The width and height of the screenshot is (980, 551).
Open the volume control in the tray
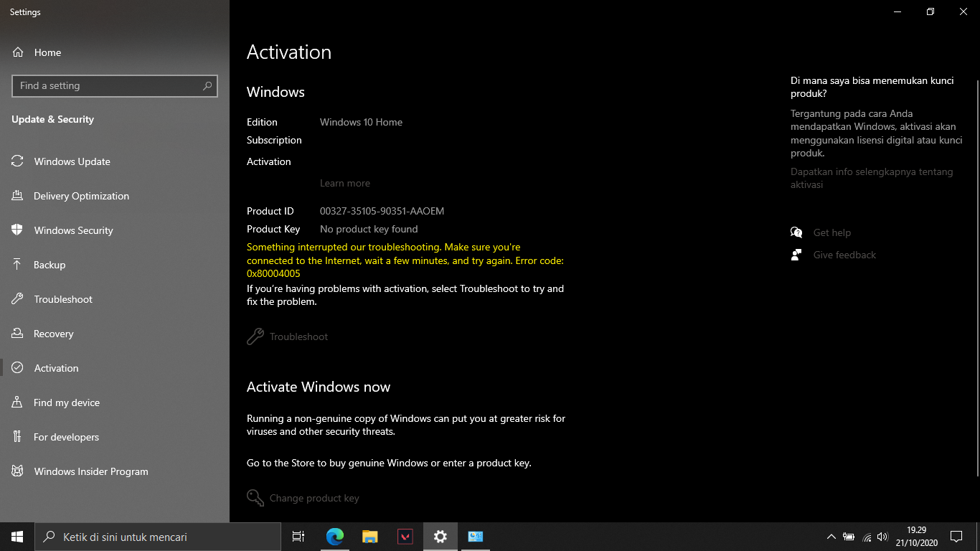click(882, 536)
